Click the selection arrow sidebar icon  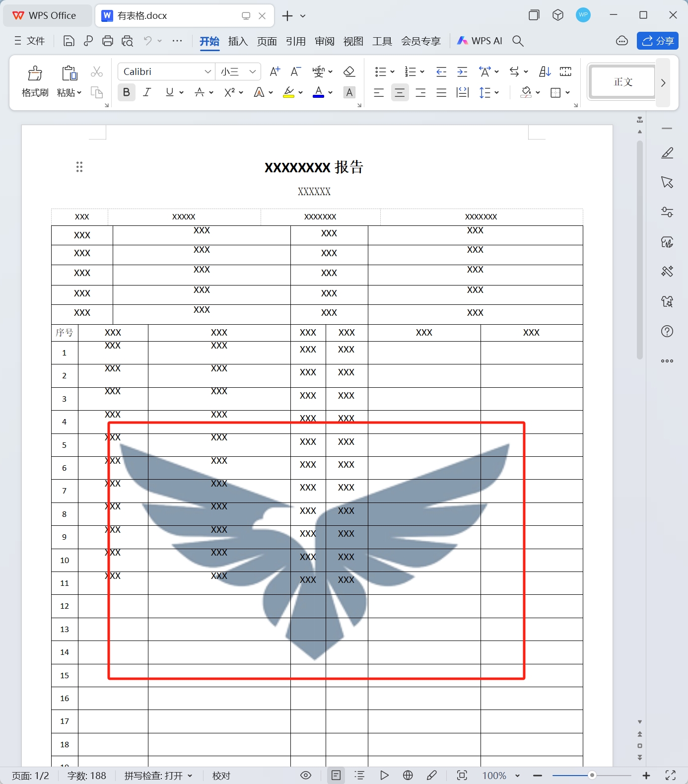667,182
